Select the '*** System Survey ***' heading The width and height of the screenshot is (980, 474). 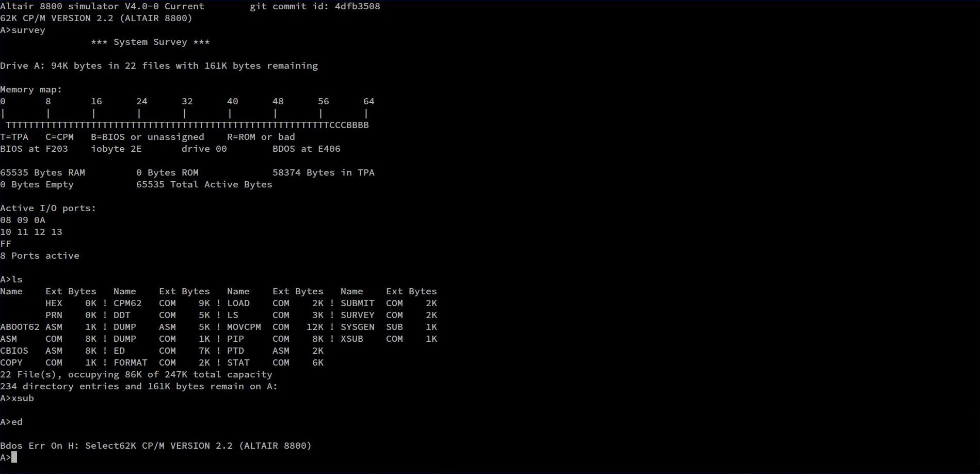point(150,42)
